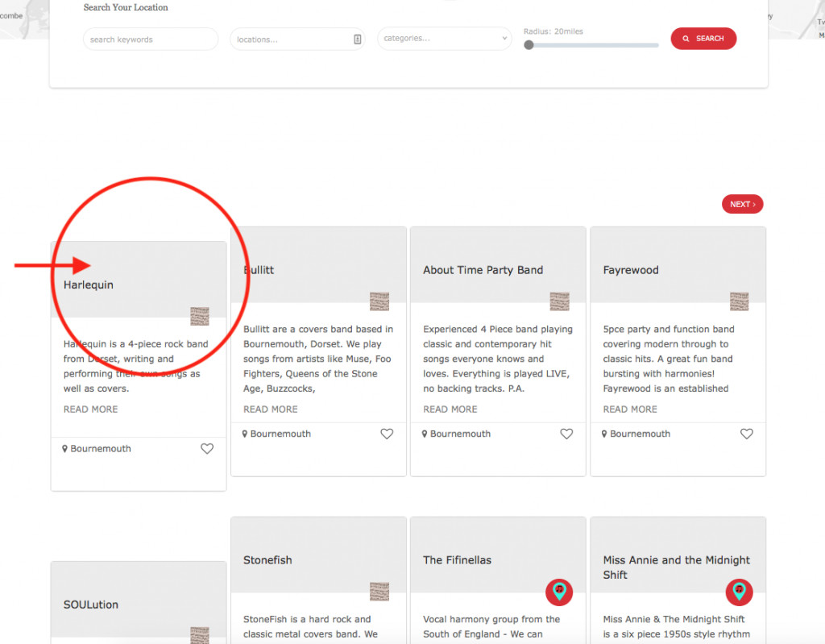
Task: Click the thumbnail badge on the Bullitt card
Action: [x=379, y=301]
